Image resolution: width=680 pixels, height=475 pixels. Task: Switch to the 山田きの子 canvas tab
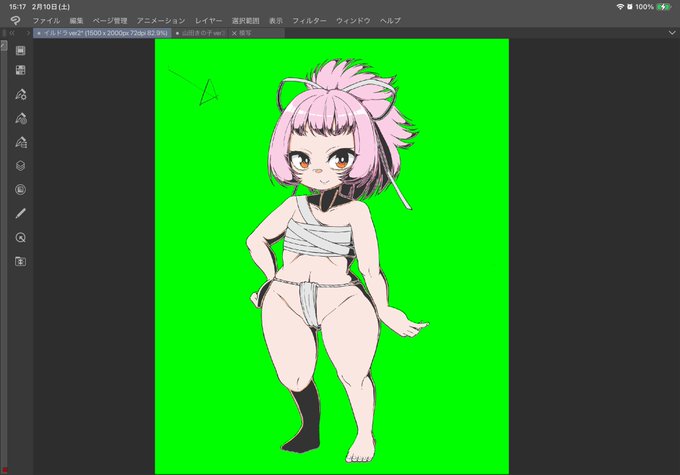coord(200,33)
